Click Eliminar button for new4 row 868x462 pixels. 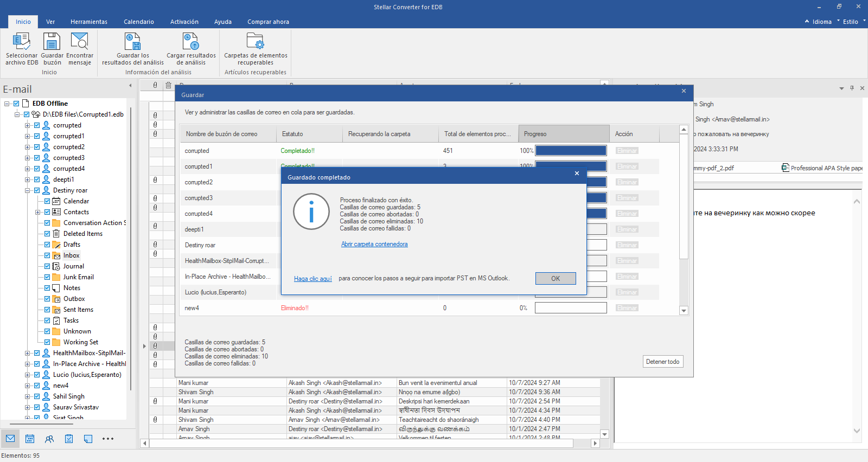click(627, 308)
